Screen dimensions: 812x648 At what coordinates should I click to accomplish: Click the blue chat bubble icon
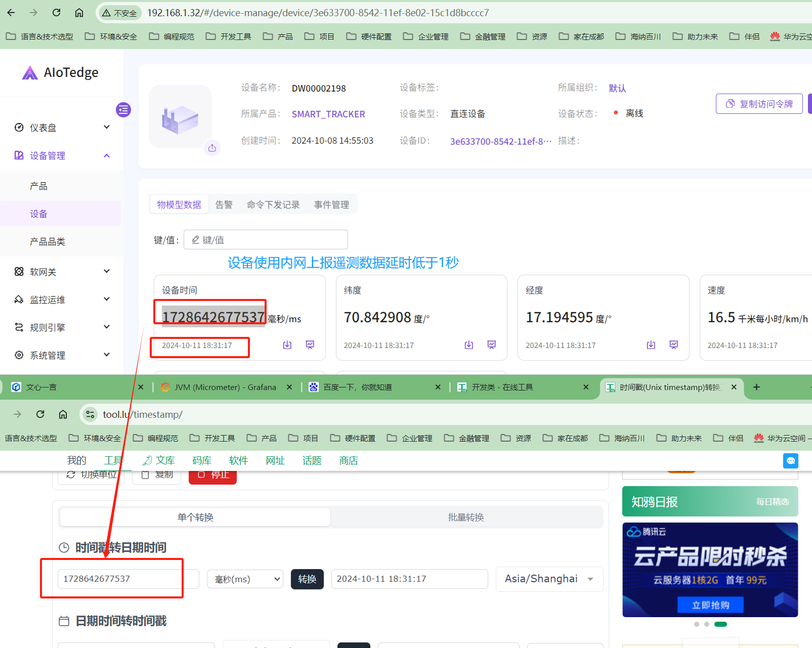coord(790,460)
